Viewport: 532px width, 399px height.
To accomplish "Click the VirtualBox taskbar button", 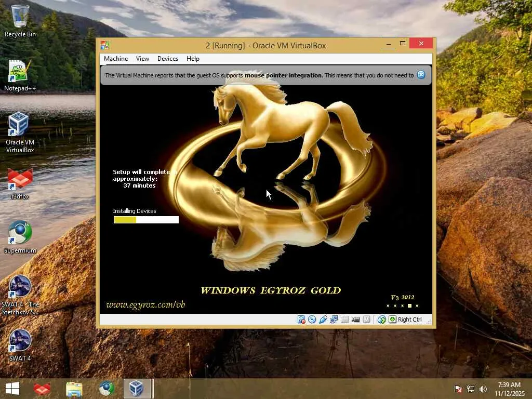I will tap(138, 389).
